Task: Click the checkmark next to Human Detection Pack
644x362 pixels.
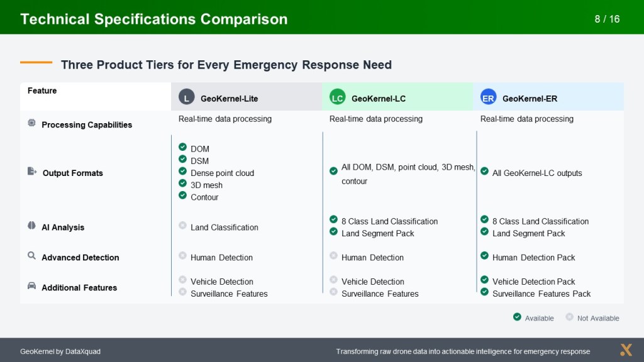Action: [x=484, y=256]
